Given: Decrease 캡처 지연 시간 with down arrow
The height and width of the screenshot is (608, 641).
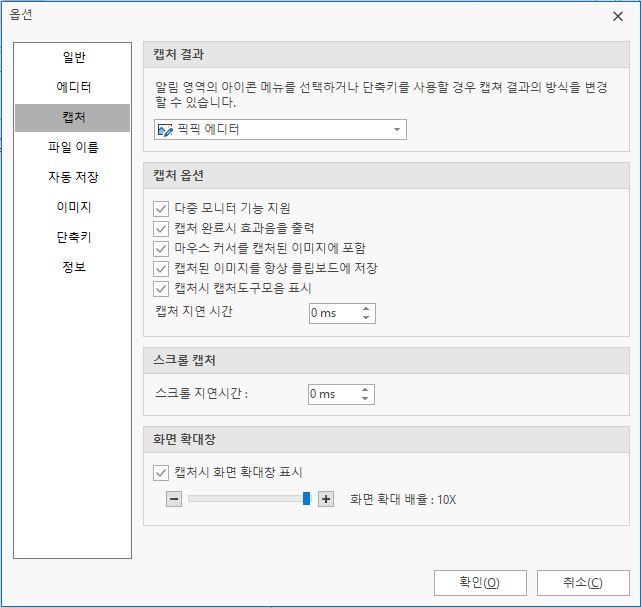Looking at the screenshot, I should pos(366,318).
